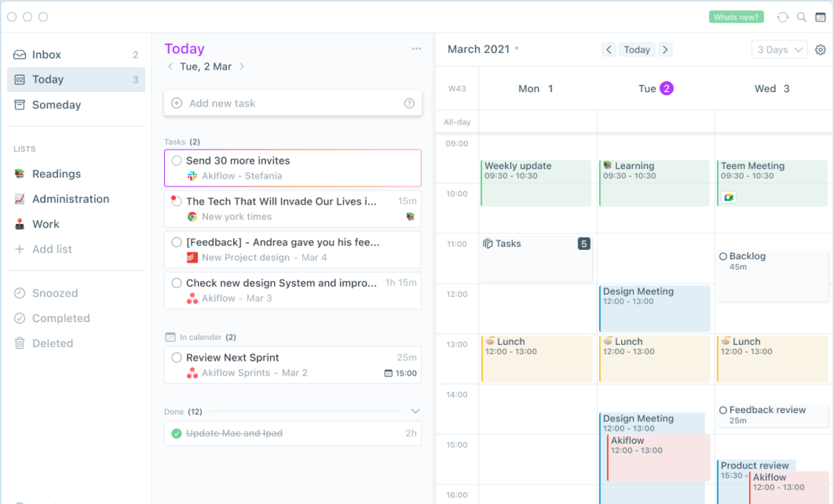Uncheck the completed Update Mac and Ipad task
The height and width of the screenshot is (504, 834).
pyautogui.click(x=177, y=433)
